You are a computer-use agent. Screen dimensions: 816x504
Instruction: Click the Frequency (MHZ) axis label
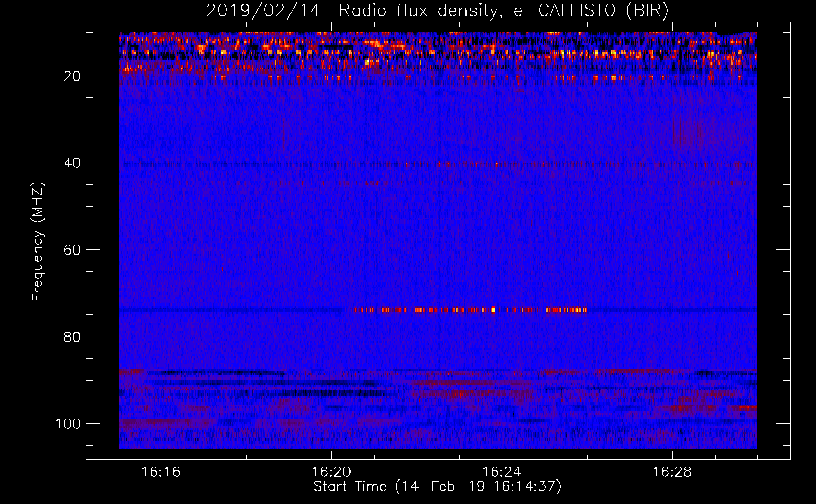pyautogui.click(x=38, y=242)
